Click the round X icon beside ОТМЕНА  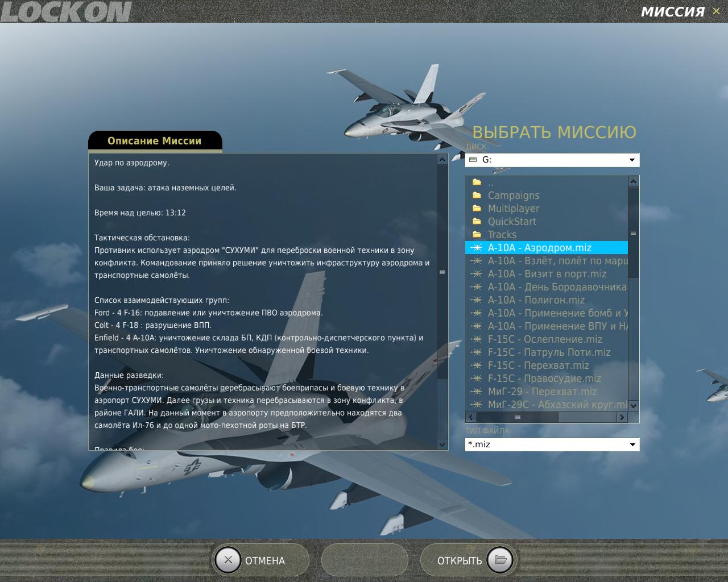228,560
